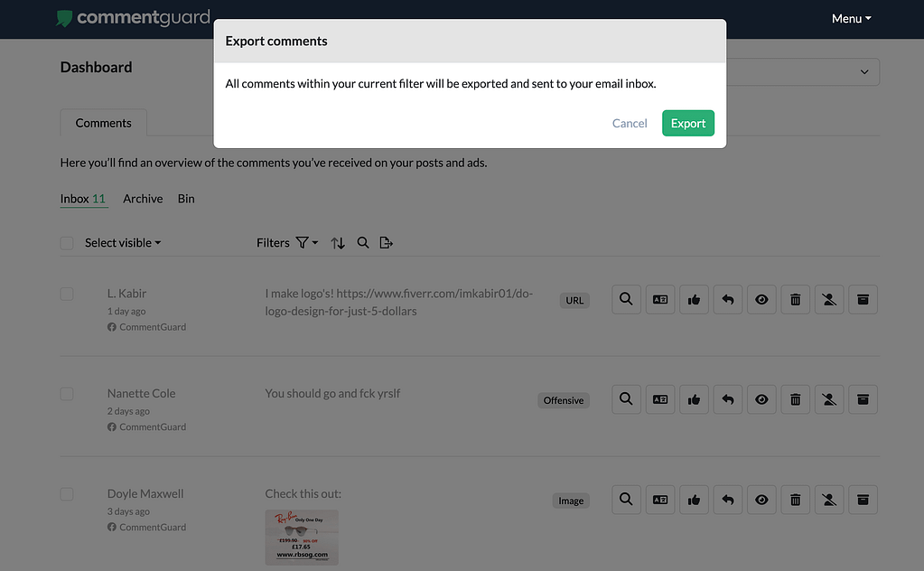This screenshot has width=924, height=571.
Task: Toggle visibility of Nanette Cole's comment via eye icon
Action: pyautogui.click(x=761, y=399)
